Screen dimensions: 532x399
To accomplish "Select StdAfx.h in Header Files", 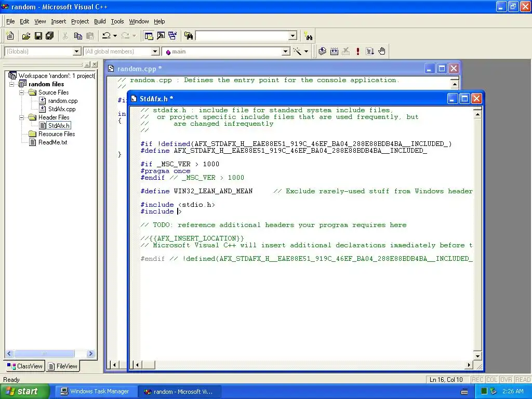I will (59, 126).
